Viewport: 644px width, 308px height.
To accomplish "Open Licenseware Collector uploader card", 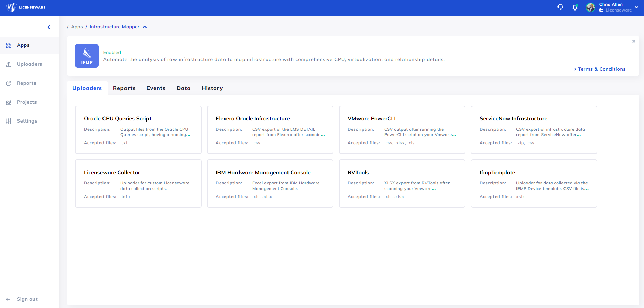I will pyautogui.click(x=138, y=184).
